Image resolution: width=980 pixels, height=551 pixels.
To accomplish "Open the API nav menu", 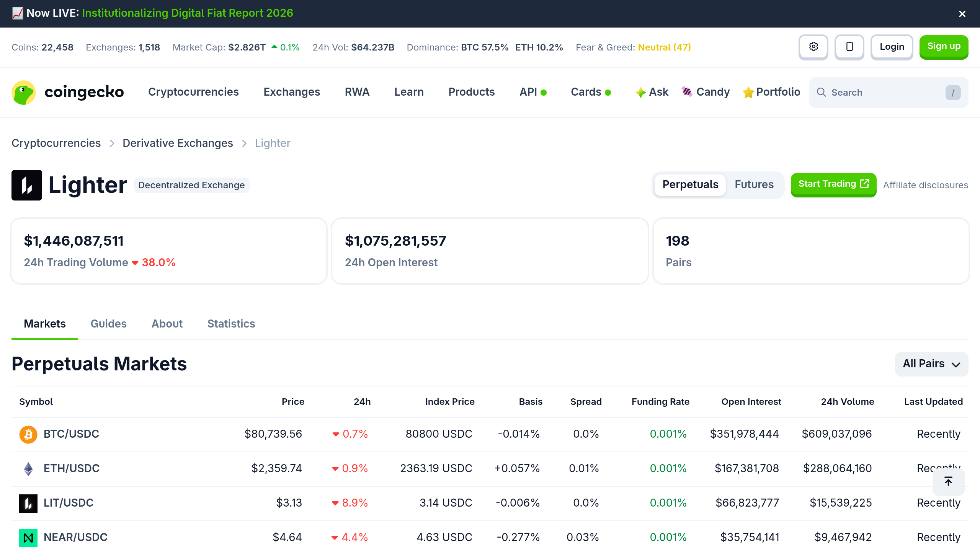I will [x=532, y=92].
